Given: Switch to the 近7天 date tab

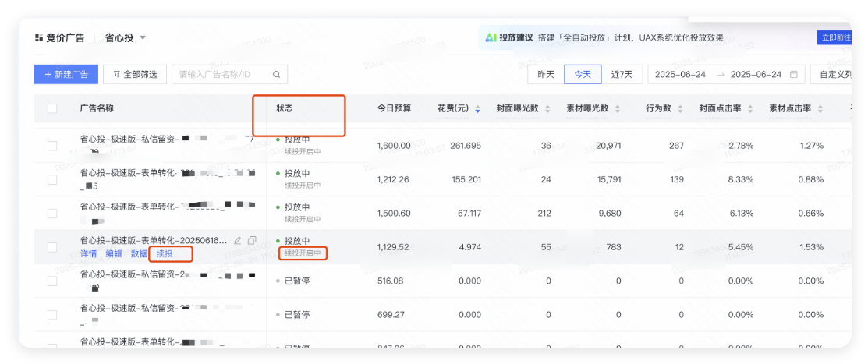Looking at the screenshot, I should click(622, 74).
